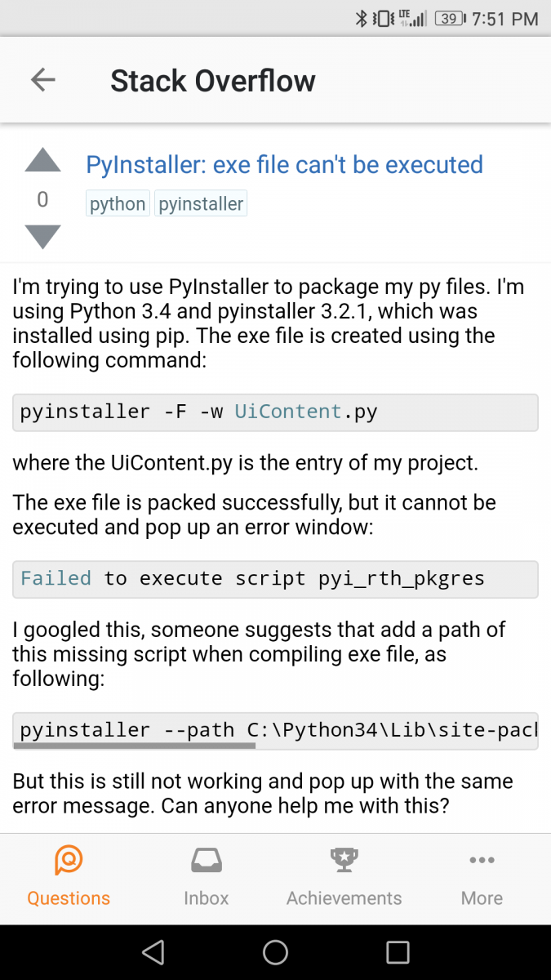
Task: Open the Questions tab icon
Action: [69, 860]
